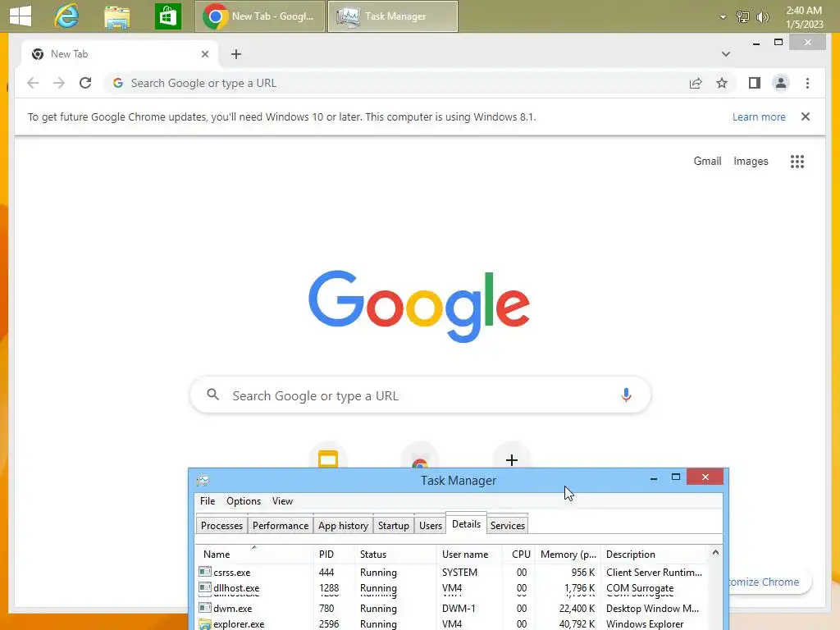
Task: Open the clock showing 2:40 AM
Action: point(804,17)
